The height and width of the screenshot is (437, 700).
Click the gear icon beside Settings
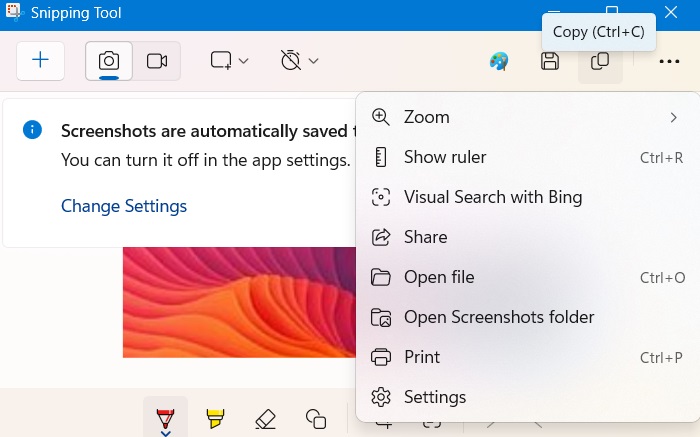pos(381,397)
